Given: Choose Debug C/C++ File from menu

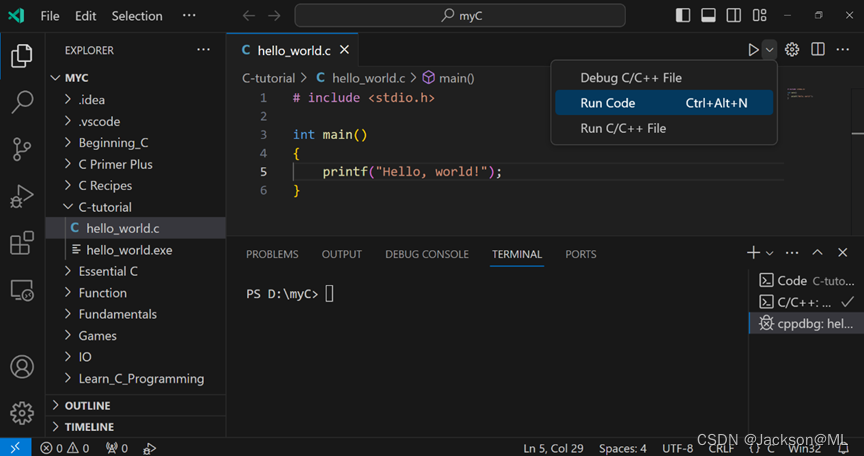Looking at the screenshot, I should point(664,78).
